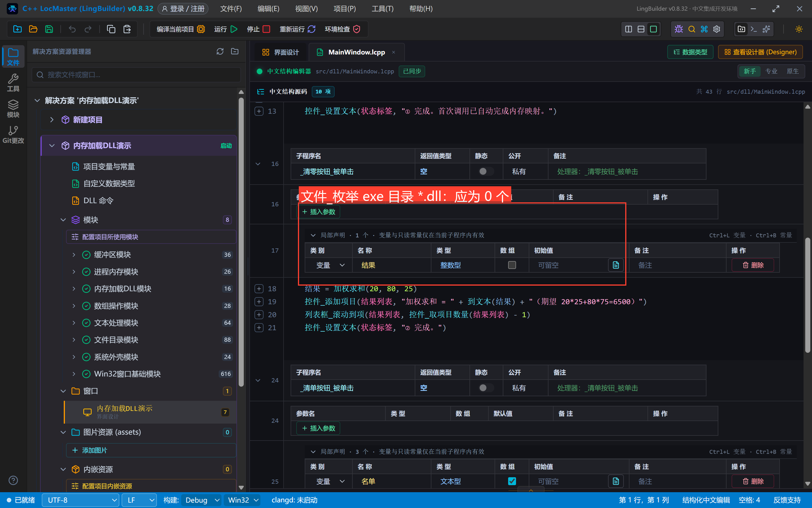The image size is (812, 508).
Task: Toggle the light theme sun icon
Action: tap(799, 29)
